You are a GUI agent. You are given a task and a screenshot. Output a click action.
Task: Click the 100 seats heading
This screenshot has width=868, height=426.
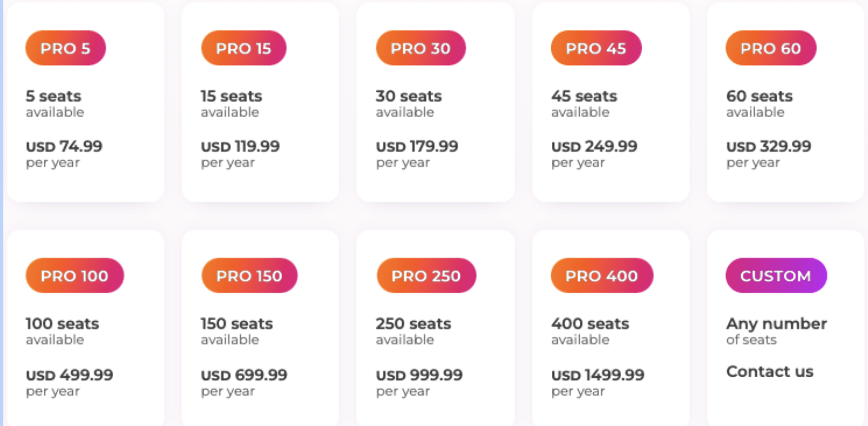click(x=62, y=323)
